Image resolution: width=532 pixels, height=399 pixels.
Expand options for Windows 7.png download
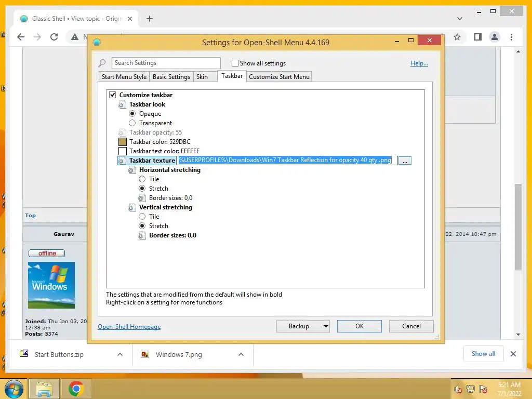coord(241,354)
